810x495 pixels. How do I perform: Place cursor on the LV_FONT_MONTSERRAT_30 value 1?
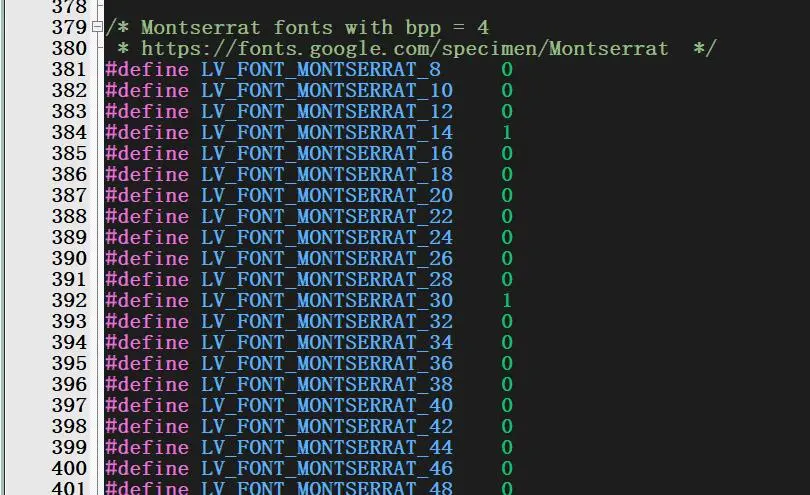(x=507, y=300)
